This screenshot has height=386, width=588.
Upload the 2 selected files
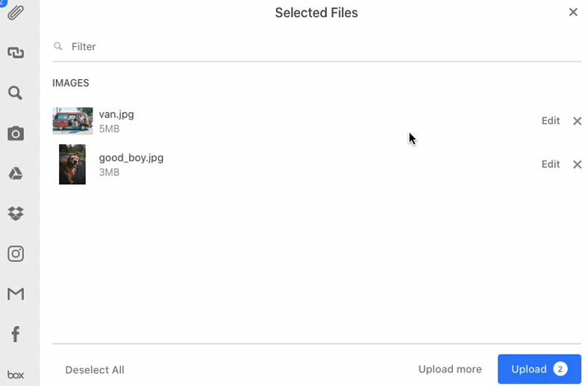[539, 369]
